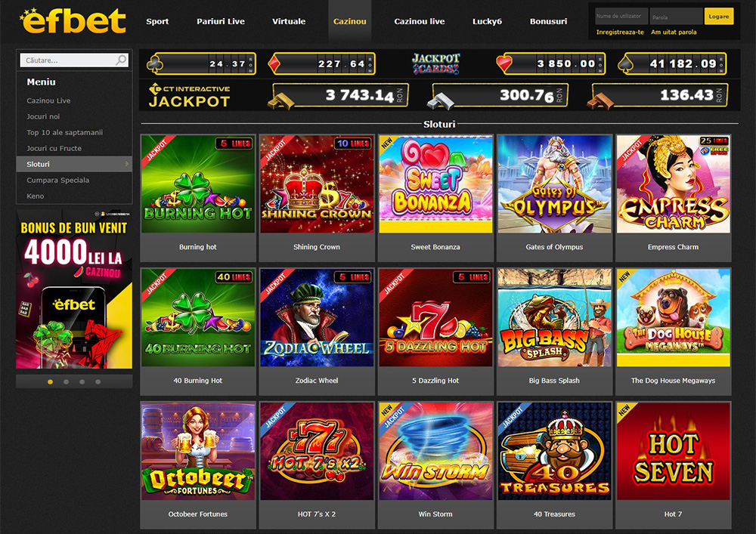Click the username input field
This screenshot has width=756, height=534.
(x=621, y=17)
